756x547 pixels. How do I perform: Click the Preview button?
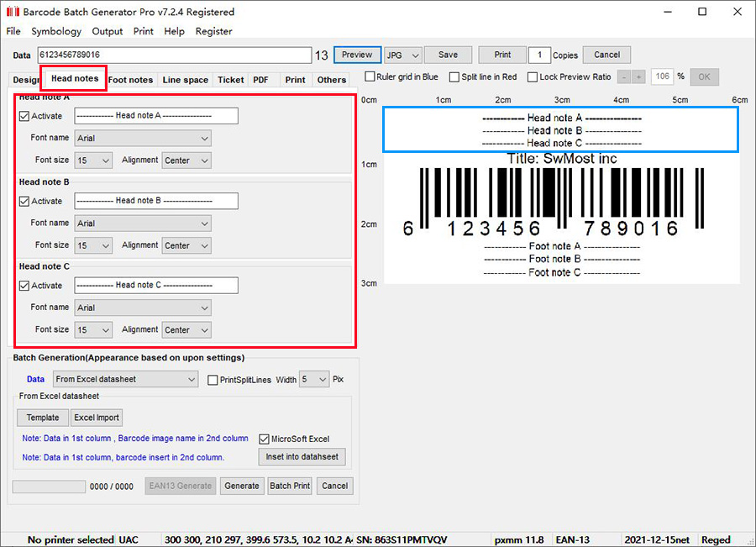357,55
